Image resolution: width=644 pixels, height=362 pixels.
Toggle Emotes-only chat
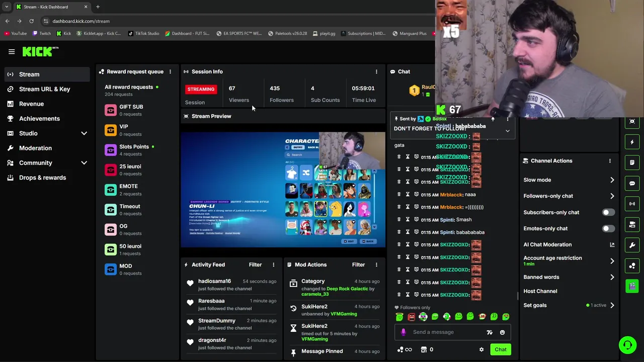click(x=608, y=228)
